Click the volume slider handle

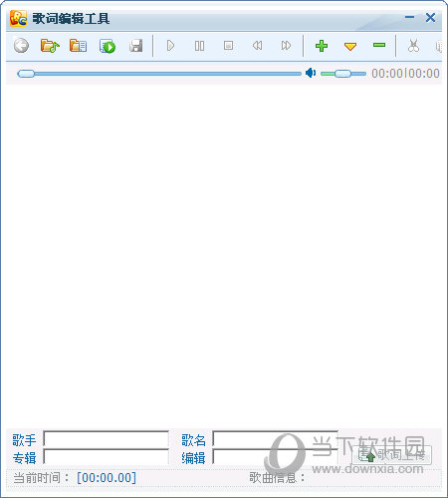(342, 74)
